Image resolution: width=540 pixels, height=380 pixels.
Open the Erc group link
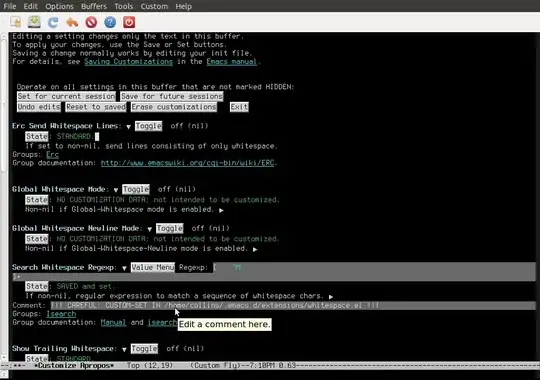click(52, 155)
